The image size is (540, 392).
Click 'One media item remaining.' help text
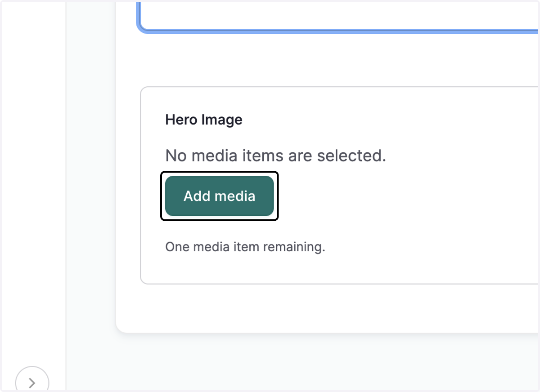245,247
